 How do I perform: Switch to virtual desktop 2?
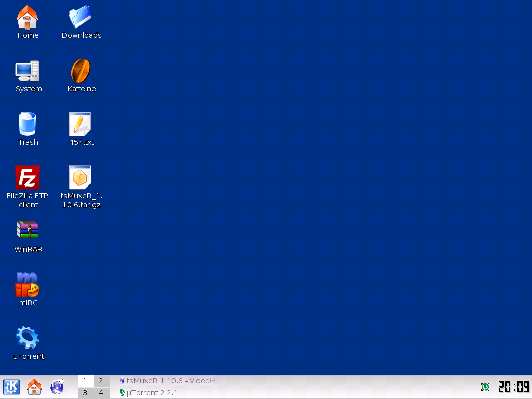click(101, 381)
